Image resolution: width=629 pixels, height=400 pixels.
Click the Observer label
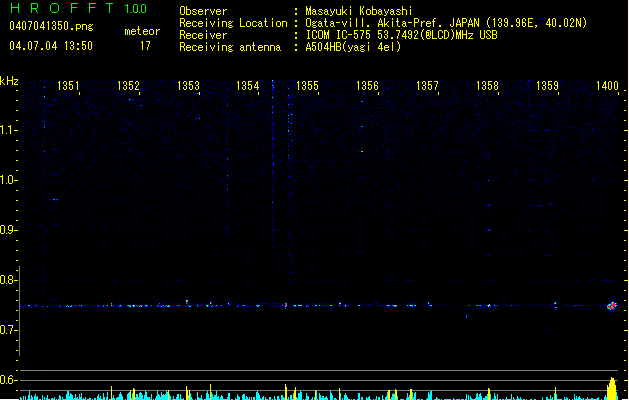203,11
